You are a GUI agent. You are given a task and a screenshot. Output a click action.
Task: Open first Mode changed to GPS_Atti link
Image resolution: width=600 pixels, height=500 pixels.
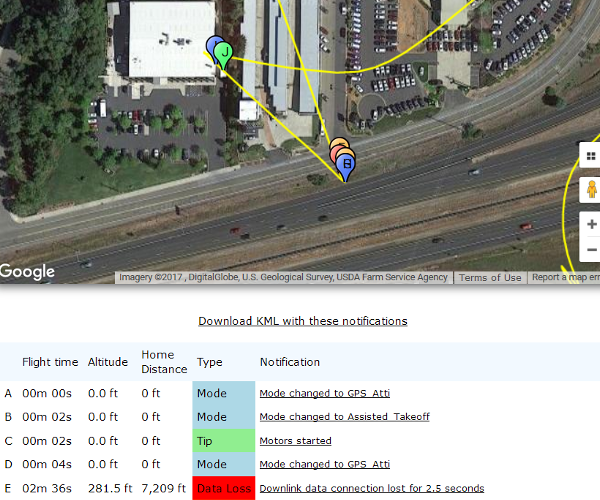point(324,393)
